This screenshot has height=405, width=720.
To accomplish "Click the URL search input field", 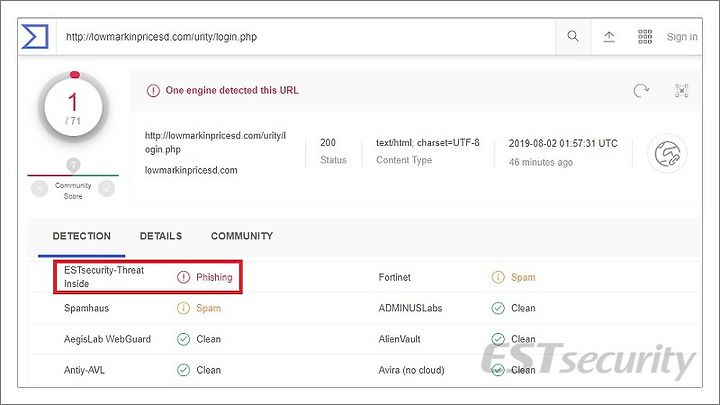I will tap(306, 37).
